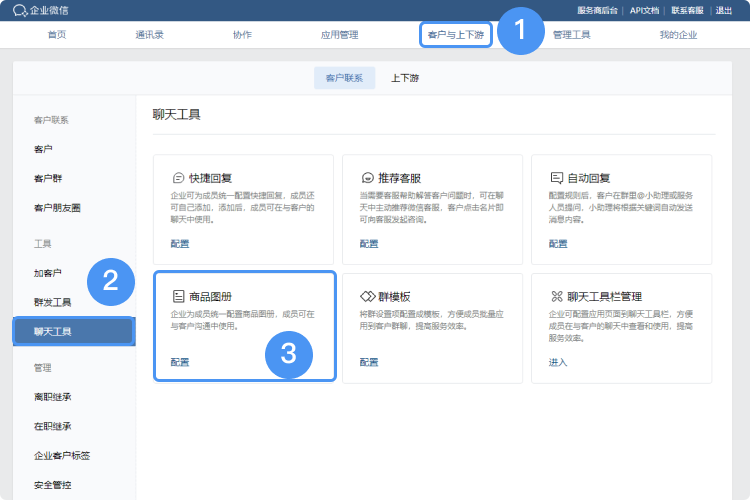
Task: Click the 推荐客服 card icon
Action: point(367,176)
